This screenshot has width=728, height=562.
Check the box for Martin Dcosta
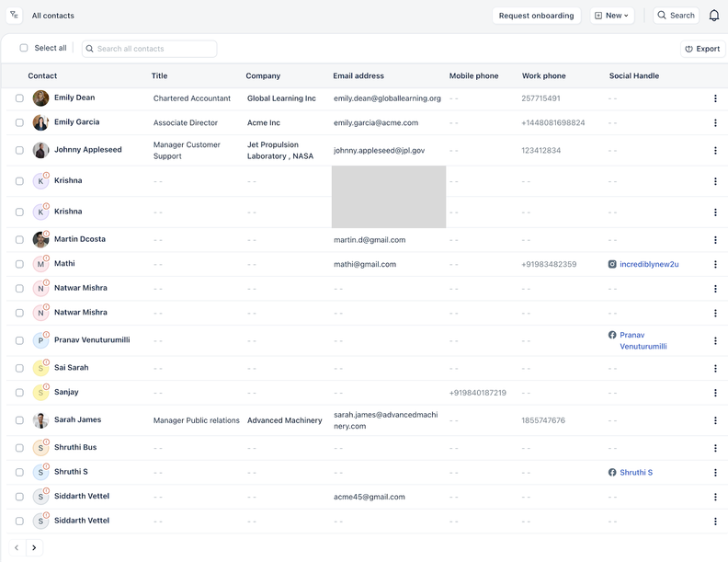coord(19,240)
